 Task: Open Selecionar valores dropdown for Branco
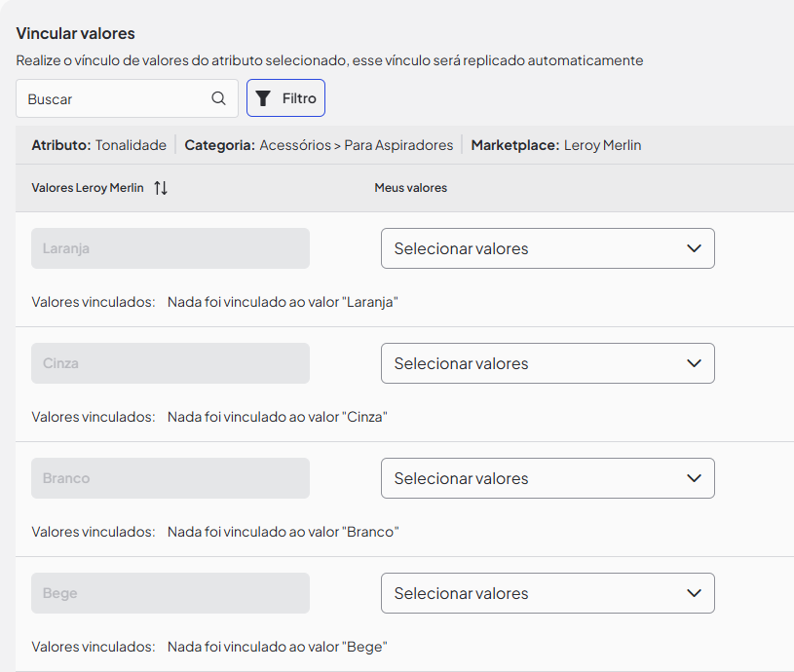tap(547, 478)
